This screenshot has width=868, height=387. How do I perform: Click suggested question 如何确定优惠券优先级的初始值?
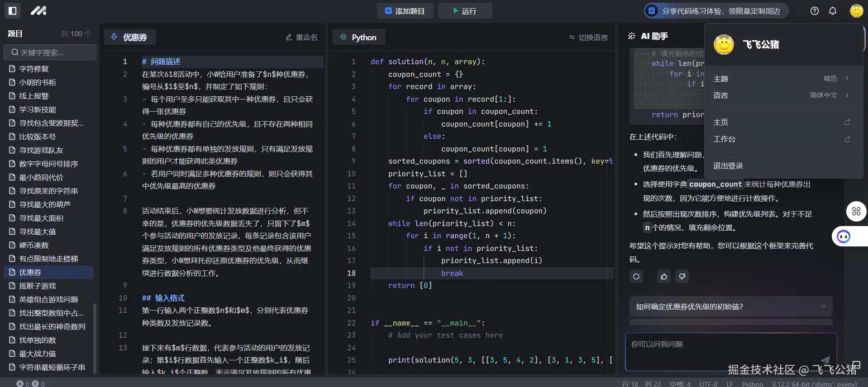731,307
